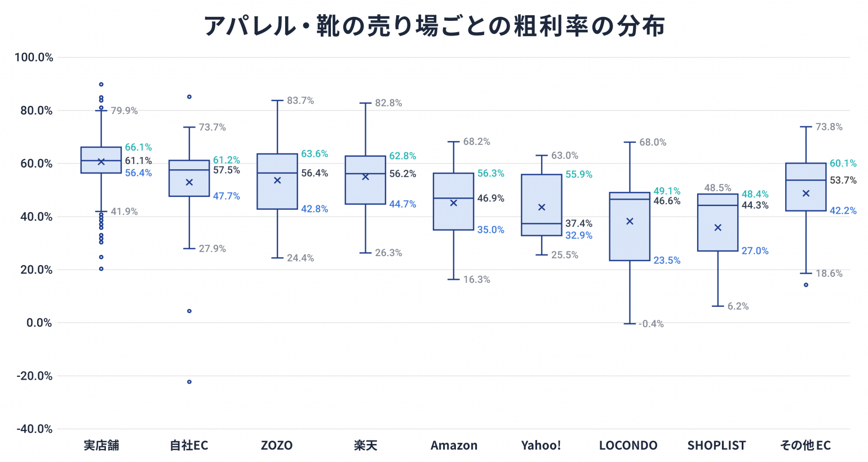Click the mean X marker for Amazon
Screen dimensions: 868x462
pyautogui.click(x=454, y=203)
